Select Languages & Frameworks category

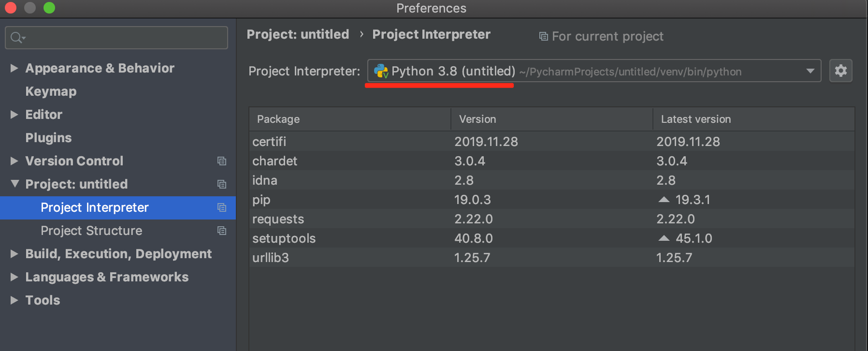[x=107, y=277]
